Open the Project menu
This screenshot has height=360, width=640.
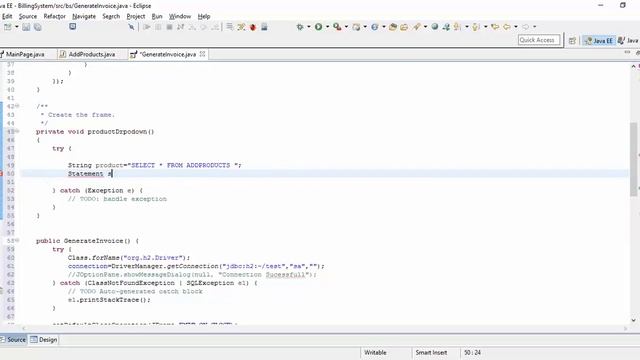pos(136,16)
